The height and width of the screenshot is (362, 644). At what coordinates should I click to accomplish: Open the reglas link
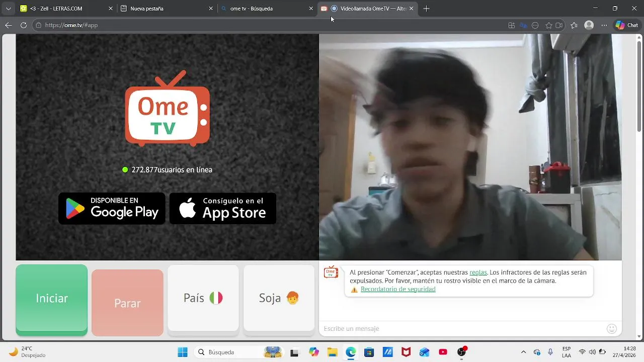click(478, 273)
